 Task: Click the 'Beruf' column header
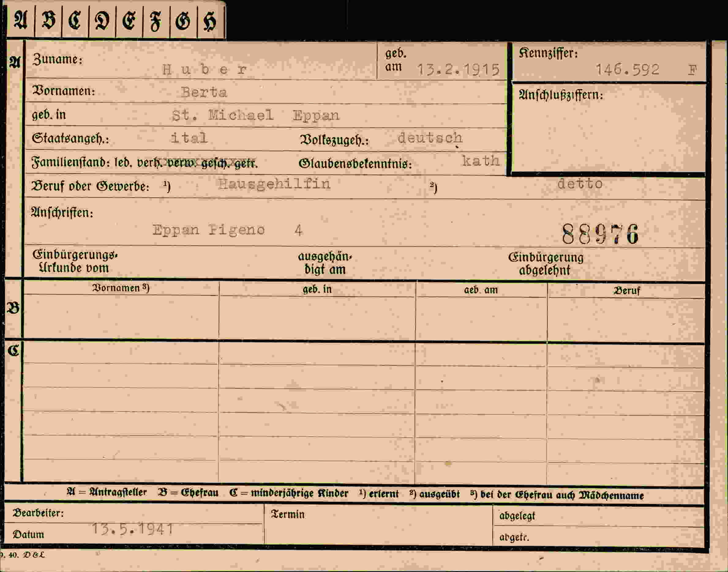tap(627, 291)
